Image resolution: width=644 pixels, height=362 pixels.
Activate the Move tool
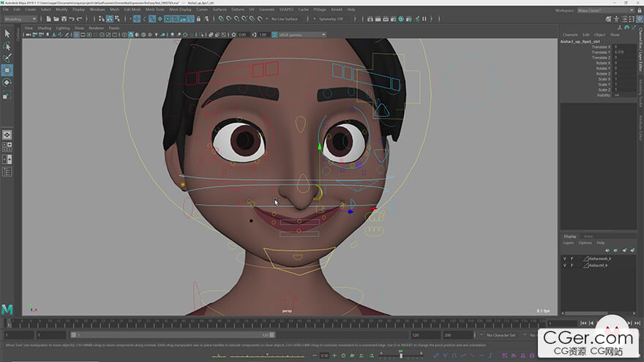point(7,70)
